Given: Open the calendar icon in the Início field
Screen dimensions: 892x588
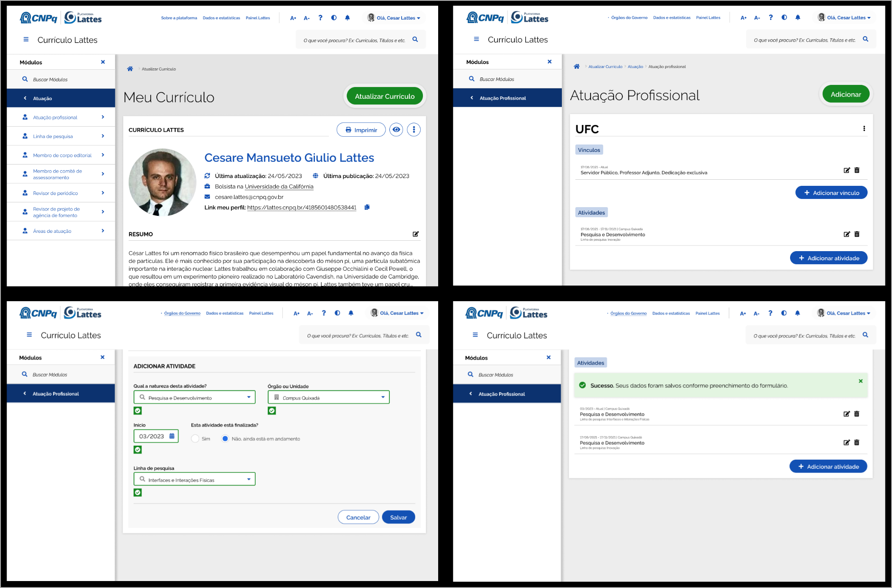Looking at the screenshot, I should coord(172,436).
